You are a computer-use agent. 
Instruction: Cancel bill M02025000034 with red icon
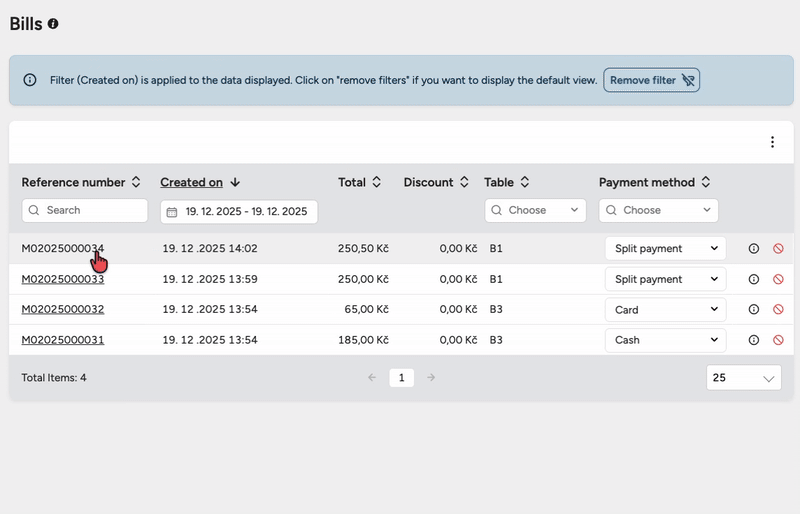[x=778, y=249]
